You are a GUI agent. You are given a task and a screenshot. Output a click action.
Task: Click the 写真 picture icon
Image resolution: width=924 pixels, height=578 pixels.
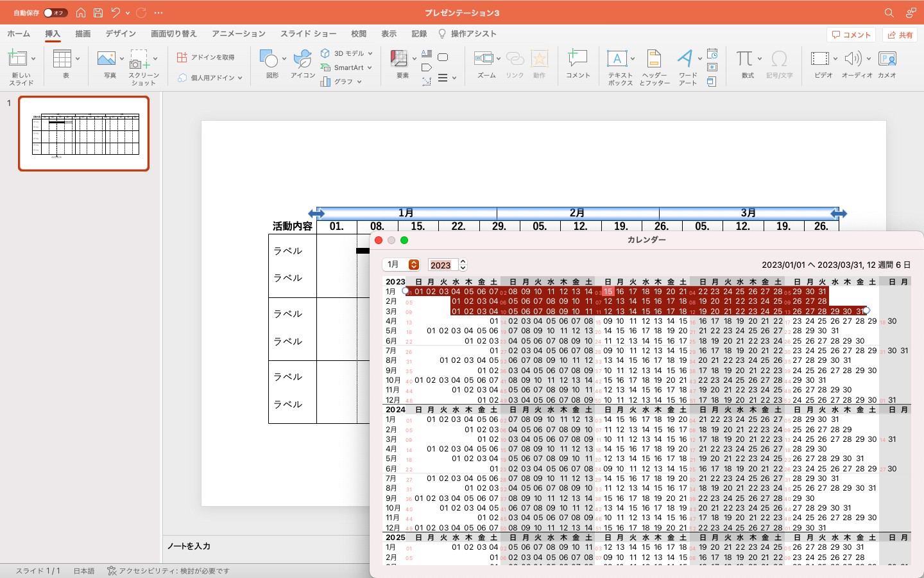click(107, 58)
